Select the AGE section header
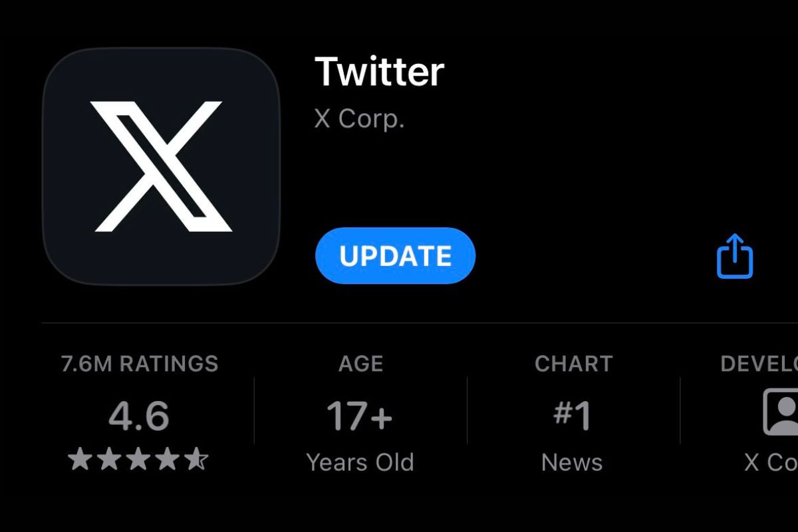This screenshot has height=532, width=798. [360, 363]
